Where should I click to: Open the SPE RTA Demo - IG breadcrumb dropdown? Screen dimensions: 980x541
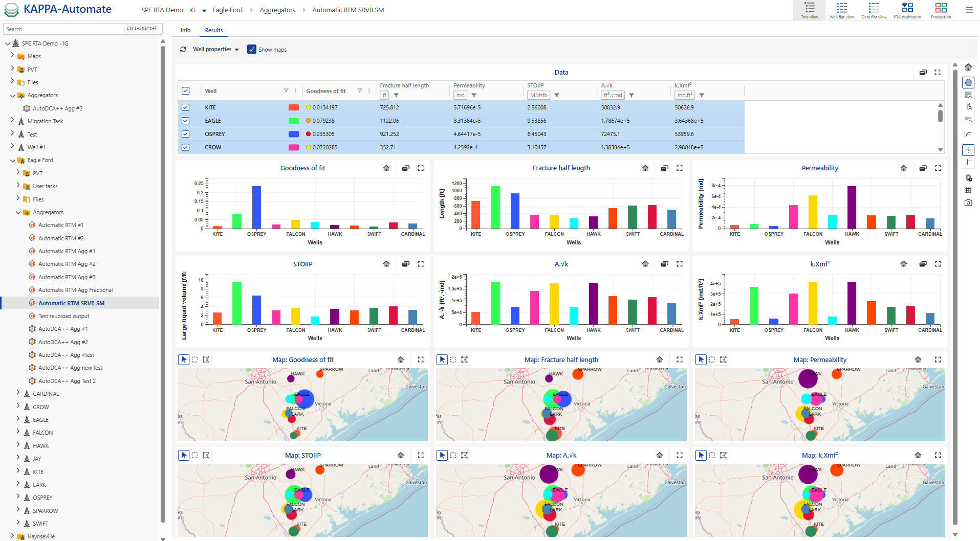204,10
